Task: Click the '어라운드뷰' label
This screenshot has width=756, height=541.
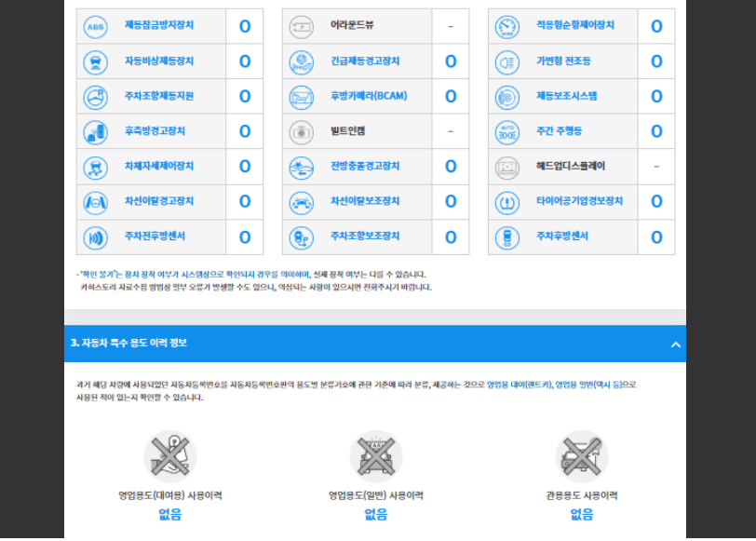Action: (352, 25)
